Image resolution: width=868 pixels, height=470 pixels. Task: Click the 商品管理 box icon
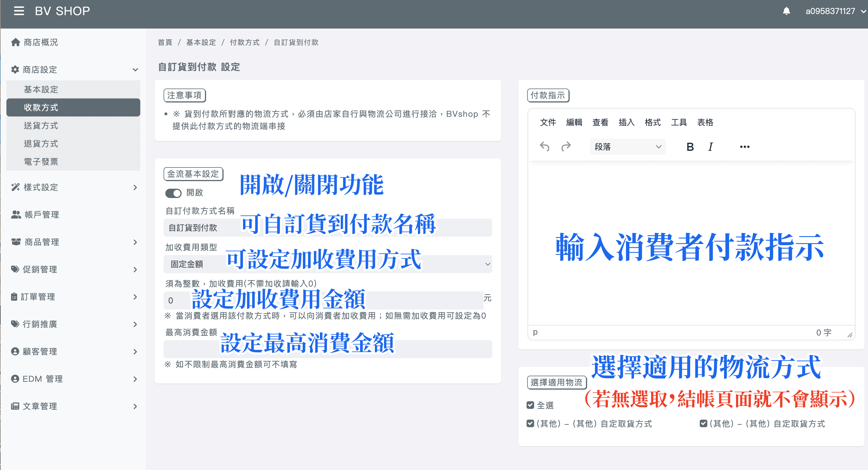[x=16, y=242]
